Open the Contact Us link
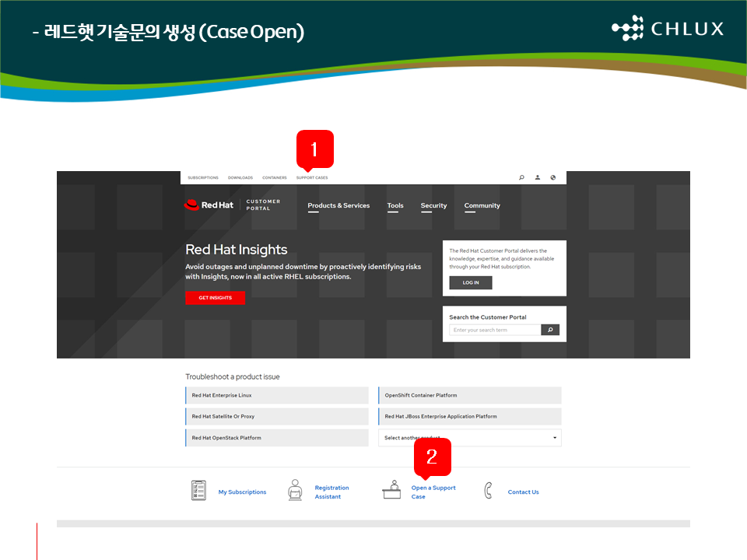 523,492
